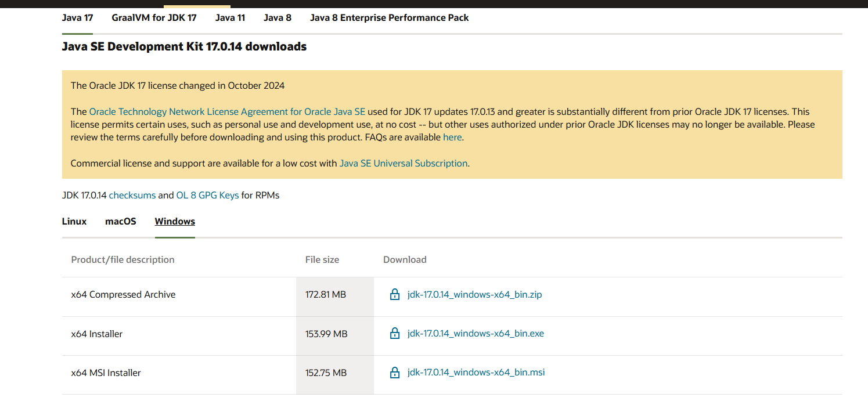
Task: Click the 'x64 Installer' description text
Action: [x=97, y=334]
